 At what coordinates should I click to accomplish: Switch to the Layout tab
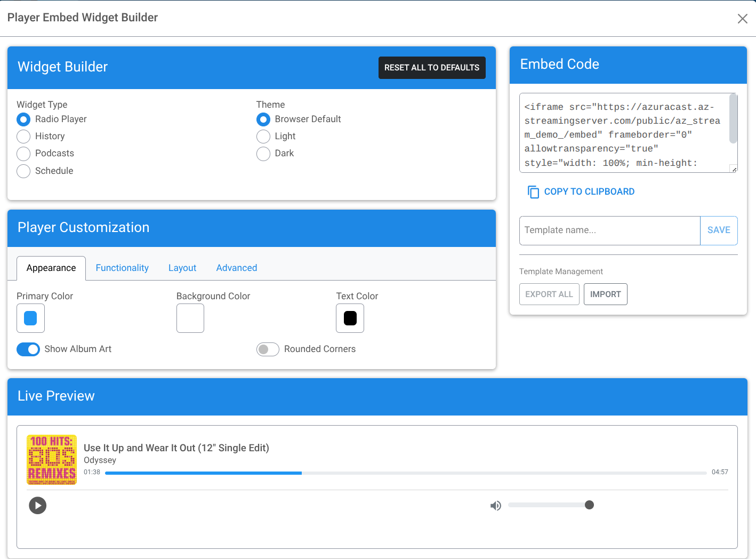[182, 268]
